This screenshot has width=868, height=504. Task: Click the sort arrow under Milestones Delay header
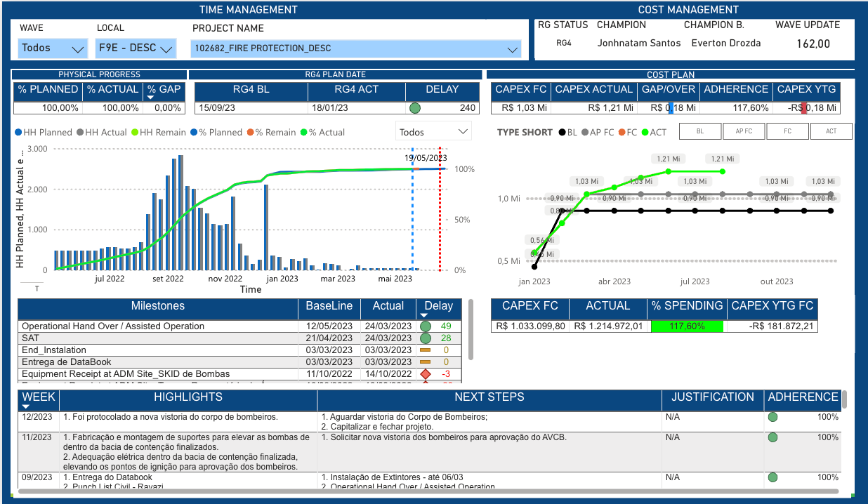424,316
